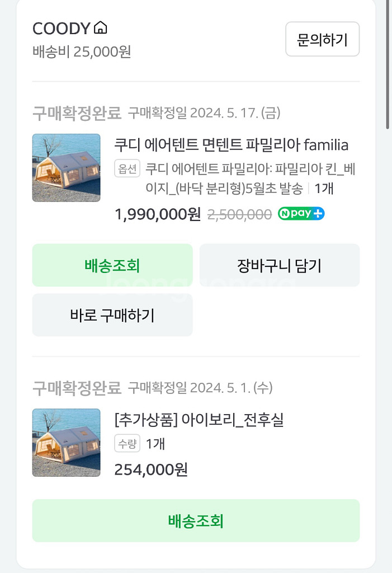The width and height of the screenshot is (392, 573).
Task: Check delivery for the 아이보리_전후실 item
Action: (x=196, y=521)
